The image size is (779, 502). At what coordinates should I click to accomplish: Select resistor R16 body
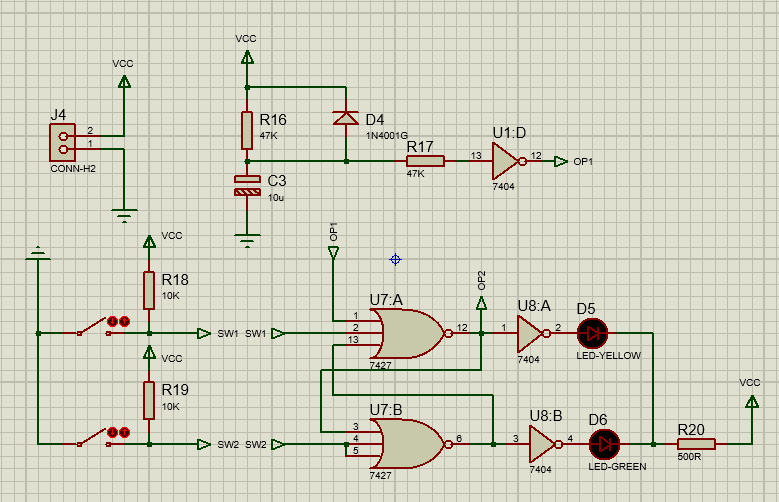[x=247, y=130]
